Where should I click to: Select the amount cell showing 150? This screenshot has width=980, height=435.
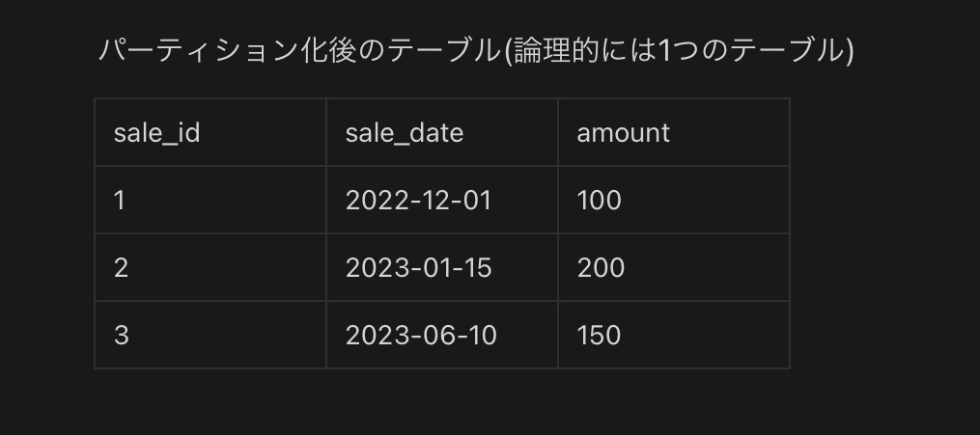pos(674,335)
